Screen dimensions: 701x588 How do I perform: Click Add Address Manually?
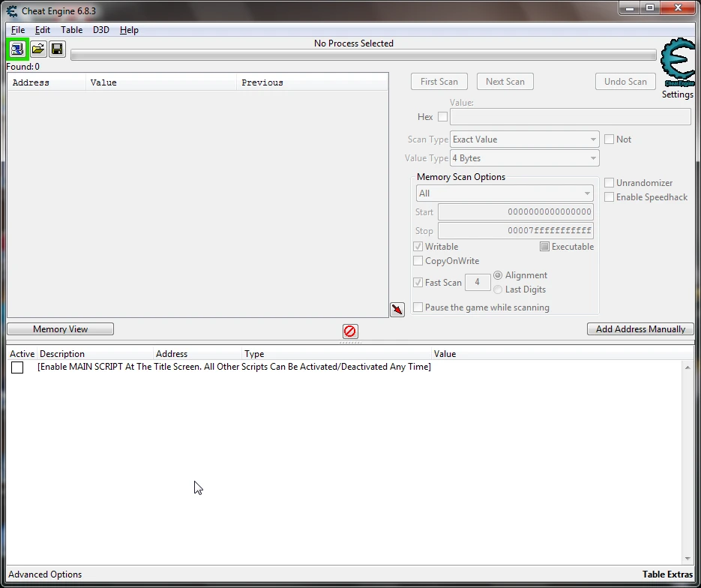(x=640, y=328)
